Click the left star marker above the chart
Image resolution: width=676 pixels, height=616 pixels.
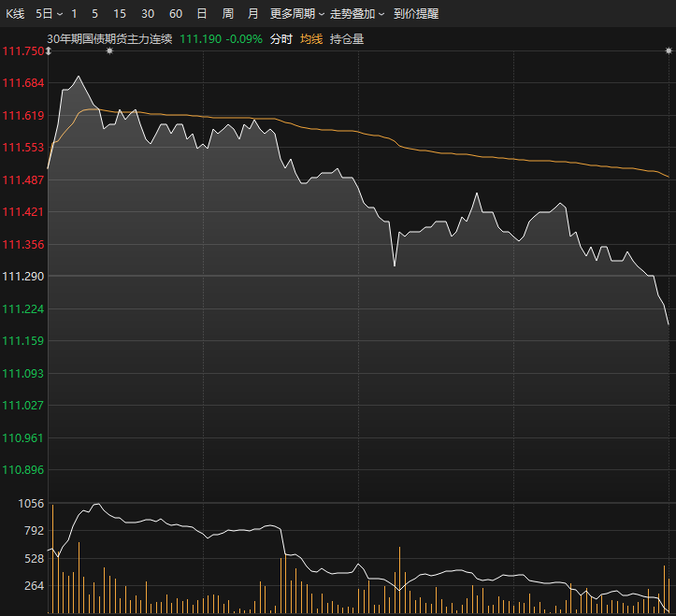(x=109, y=50)
